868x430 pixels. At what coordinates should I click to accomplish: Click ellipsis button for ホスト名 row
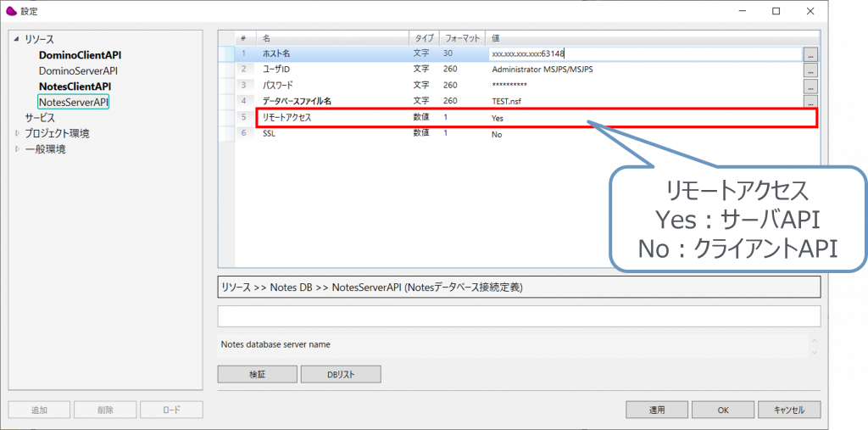point(810,53)
